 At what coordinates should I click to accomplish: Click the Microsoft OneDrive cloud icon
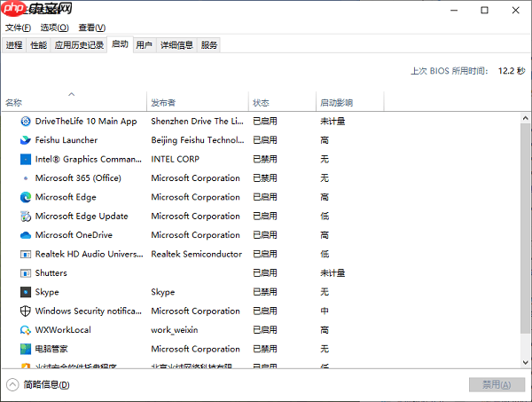coord(26,235)
